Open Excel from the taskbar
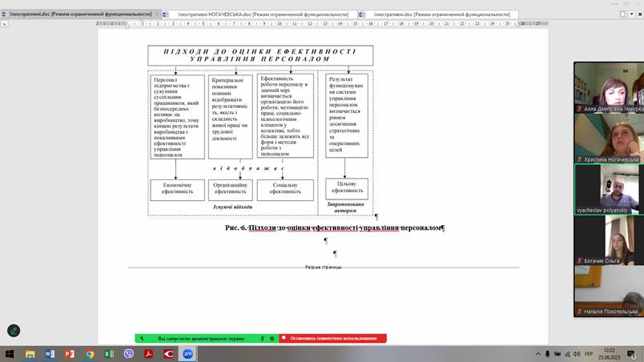644x362 pixels. coord(109,353)
